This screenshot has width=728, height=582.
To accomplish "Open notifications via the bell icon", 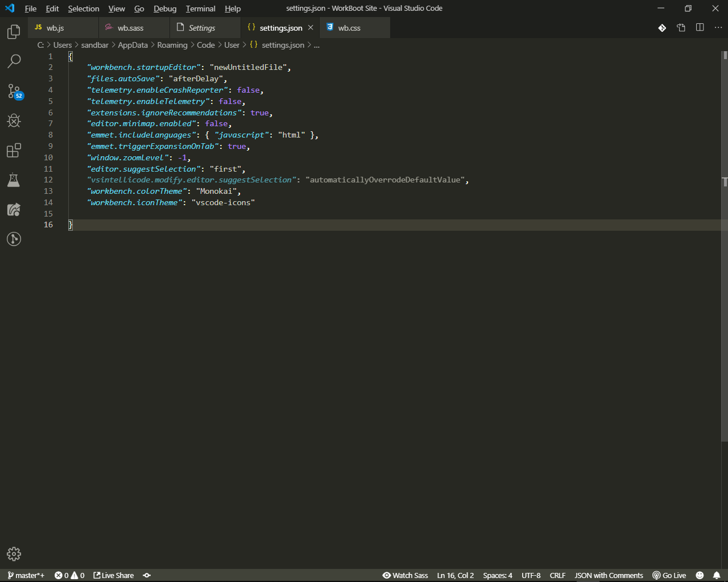I will [717, 575].
